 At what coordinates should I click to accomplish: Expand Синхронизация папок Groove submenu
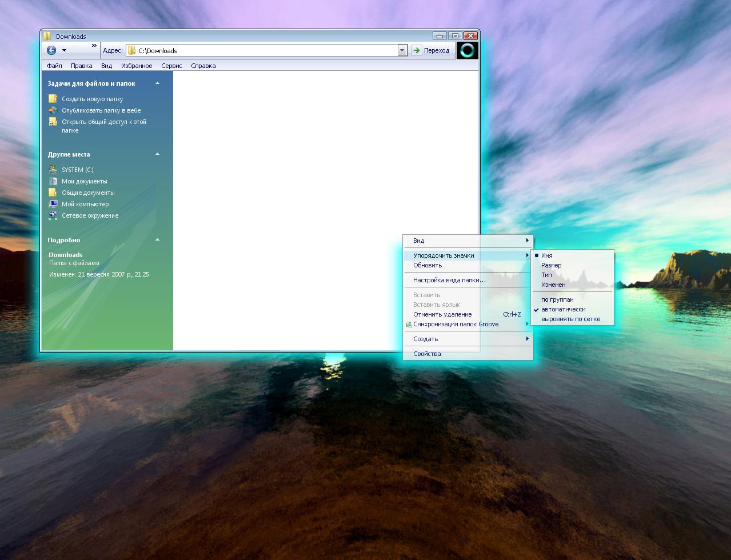468,324
